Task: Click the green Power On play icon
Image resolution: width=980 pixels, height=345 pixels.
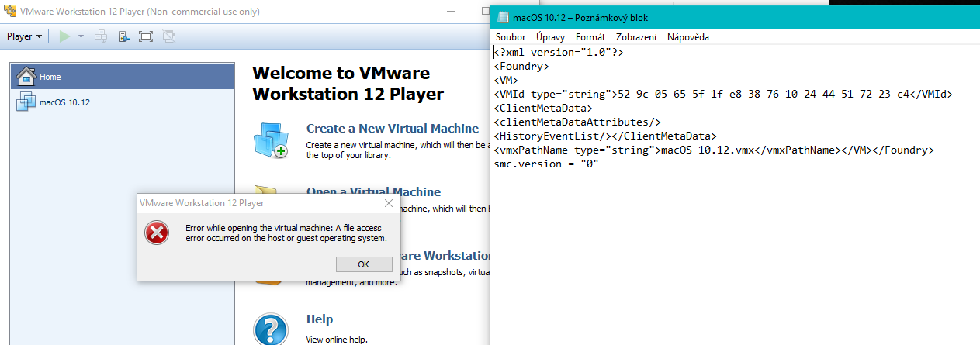Action: 64,36
